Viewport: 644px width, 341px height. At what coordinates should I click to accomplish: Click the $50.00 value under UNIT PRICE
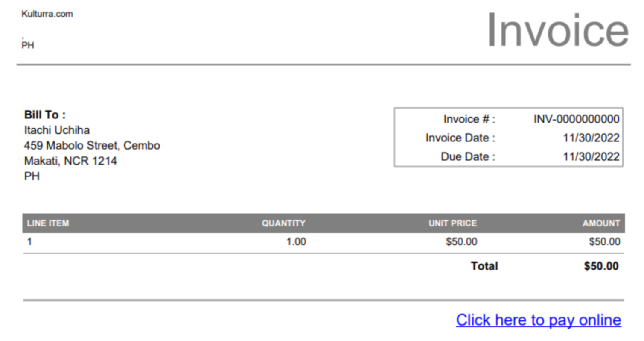tap(461, 242)
